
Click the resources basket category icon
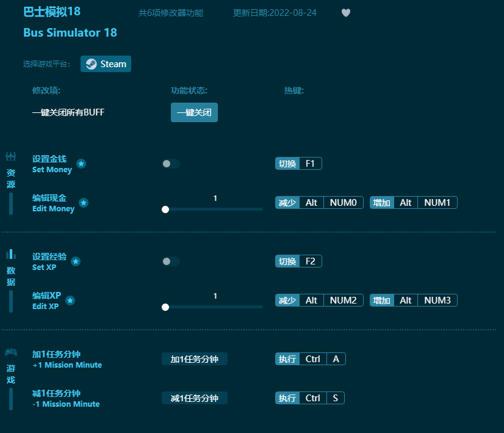pyautogui.click(x=10, y=156)
